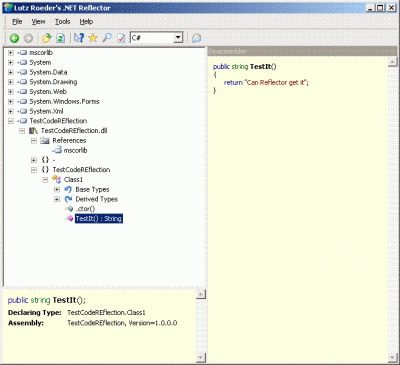
Task: Select the mscorlib assembly in the tree
Action: [x=41, y=53]
